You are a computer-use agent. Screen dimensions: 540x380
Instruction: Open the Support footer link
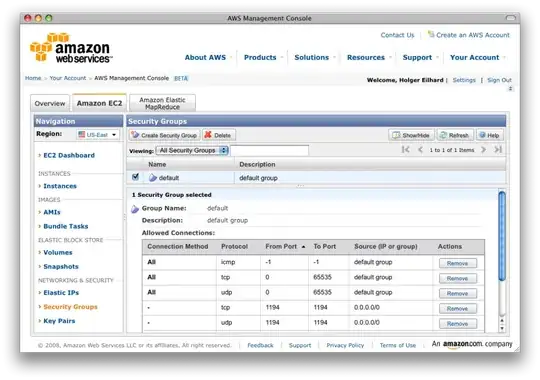pos(300,346)
